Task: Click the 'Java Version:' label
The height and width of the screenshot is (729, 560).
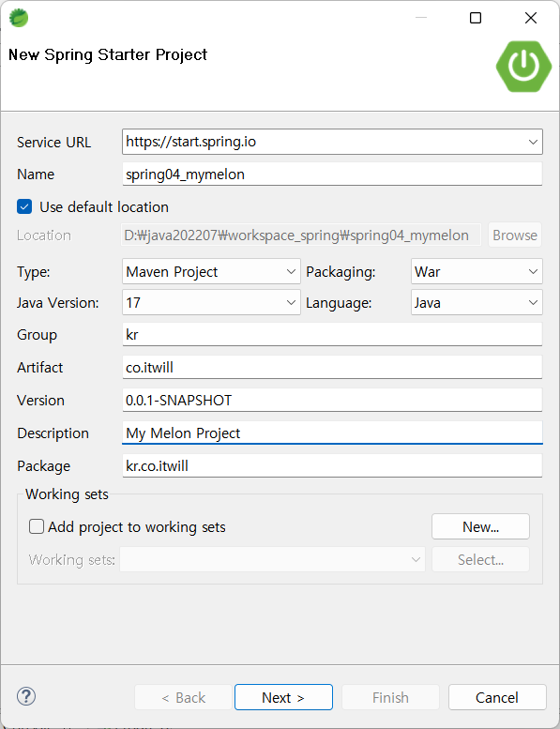Action: (x=57, y=303)
